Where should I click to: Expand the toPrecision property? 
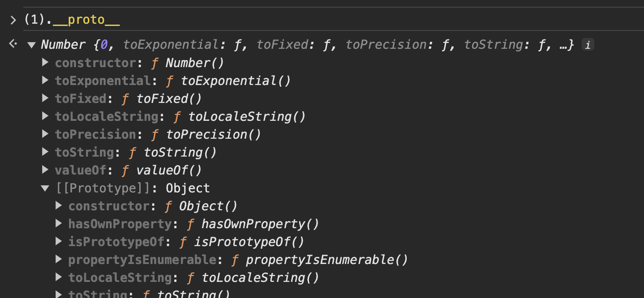point(45,134)
